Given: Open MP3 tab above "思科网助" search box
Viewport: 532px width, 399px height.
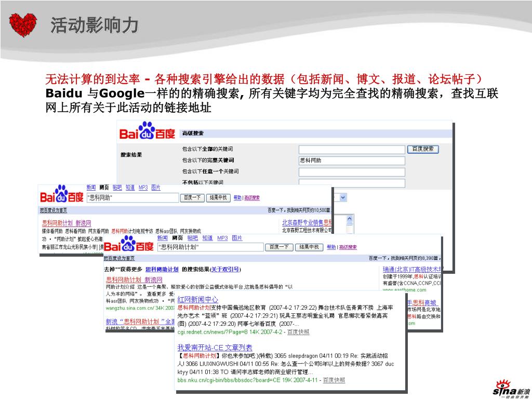Looking at the screenshot, I should tap(143, 187).
